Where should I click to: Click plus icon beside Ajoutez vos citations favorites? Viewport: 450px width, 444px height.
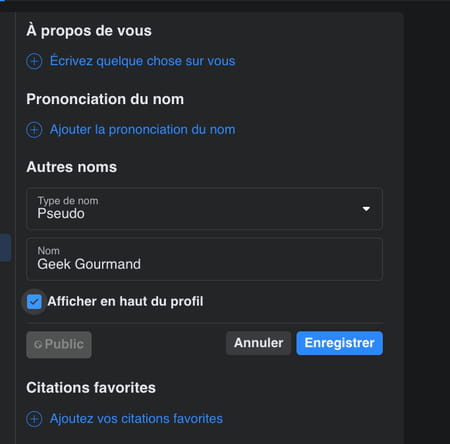(34, 419)
